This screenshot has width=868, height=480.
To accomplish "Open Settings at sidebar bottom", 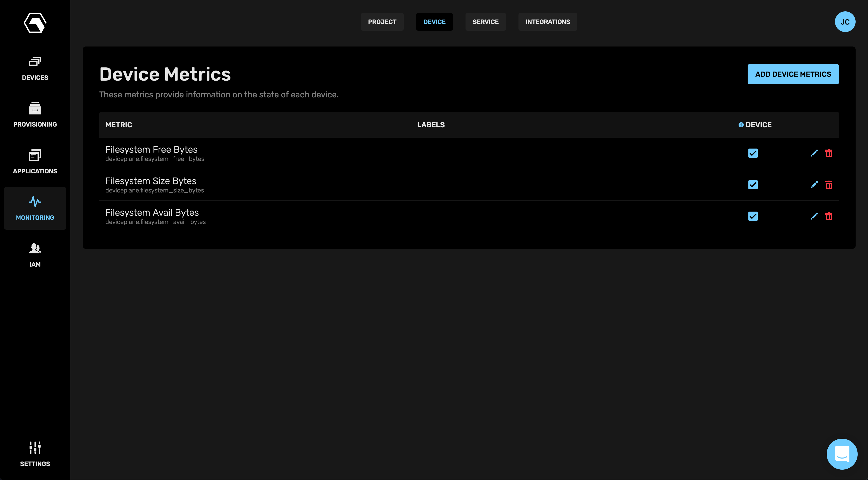I will click(35, 454).
